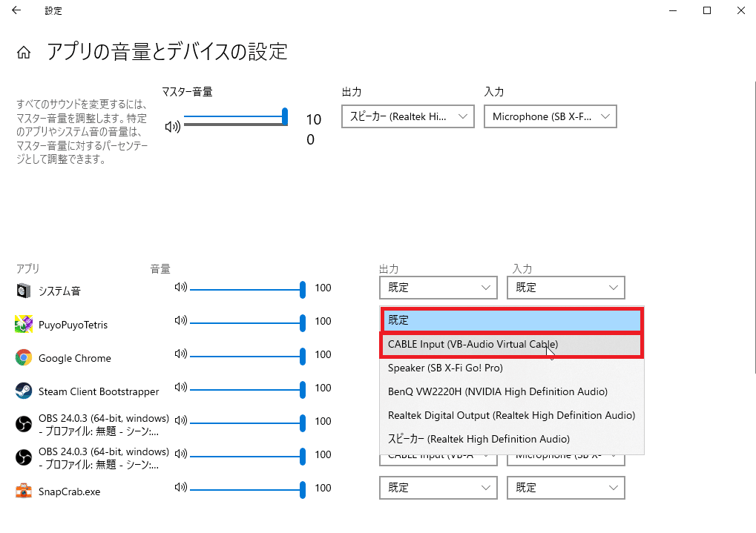Adjust Steam Client Bootstrapper volume slider

coord(248,389)
